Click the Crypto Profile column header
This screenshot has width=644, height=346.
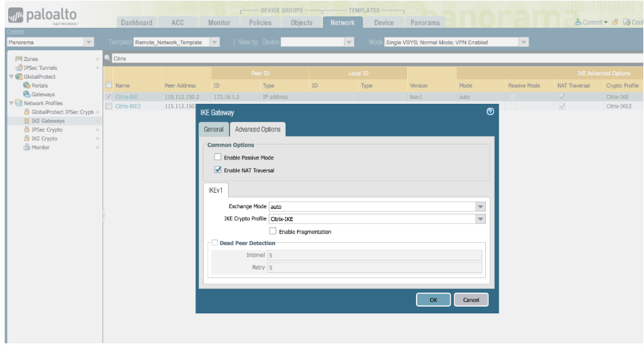622,85
